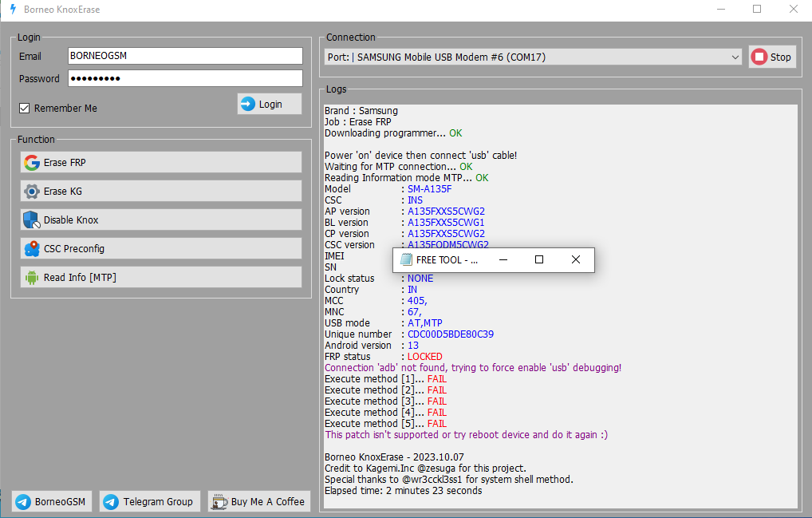Click 'Waiting for MTP connection... OK' line
This screenshot has width=812, height=518.
click(398, 167)
